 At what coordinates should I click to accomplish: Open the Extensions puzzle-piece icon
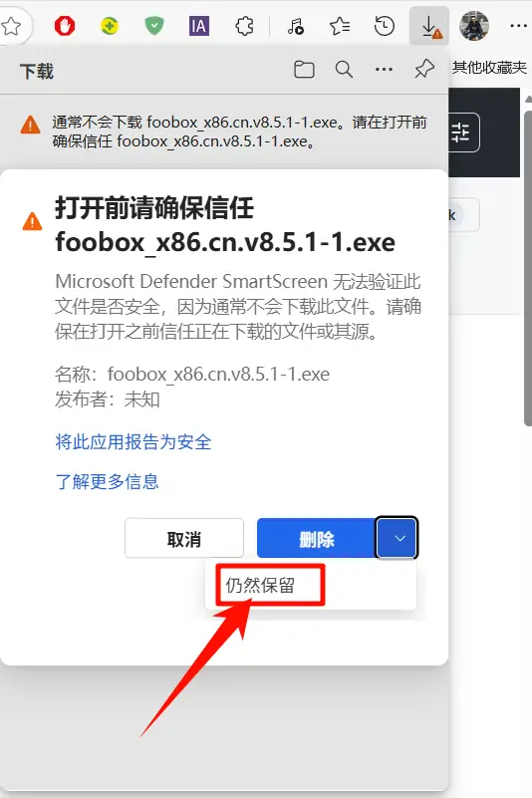coord(244,26)
